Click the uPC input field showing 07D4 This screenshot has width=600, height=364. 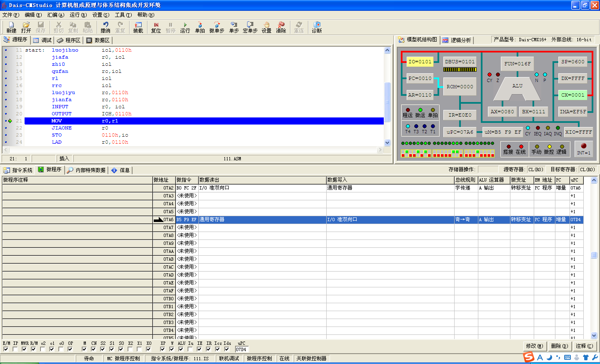coord(242,349)
